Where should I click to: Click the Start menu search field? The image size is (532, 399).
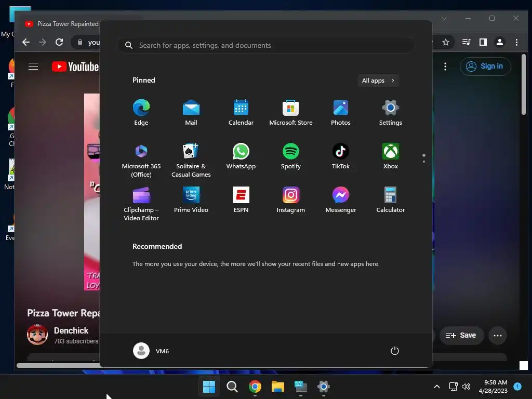[x=265, y=45]
